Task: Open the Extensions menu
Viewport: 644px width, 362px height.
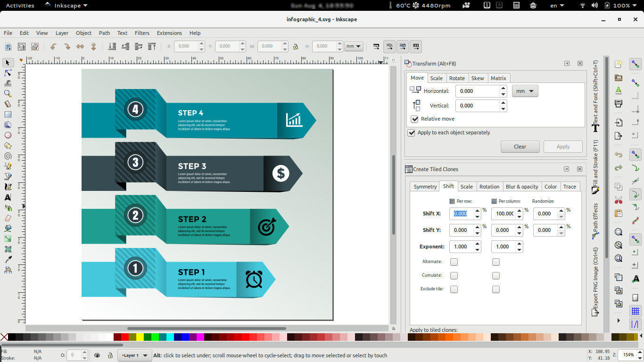Action: pos(169,33)
